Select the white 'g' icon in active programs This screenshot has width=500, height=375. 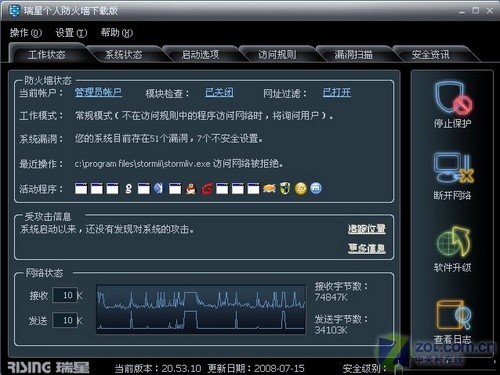click(x=128, y=189)
